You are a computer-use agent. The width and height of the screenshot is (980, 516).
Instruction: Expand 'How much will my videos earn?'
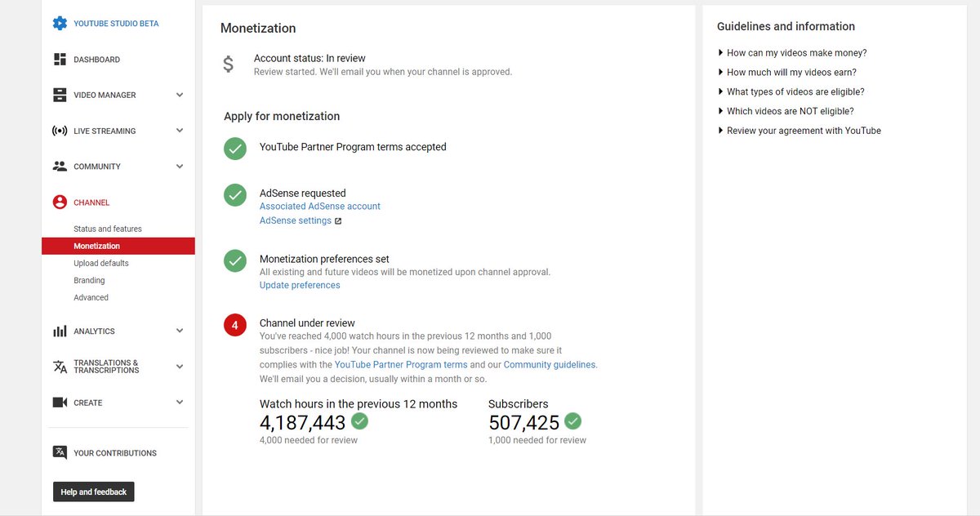(787, 73)
